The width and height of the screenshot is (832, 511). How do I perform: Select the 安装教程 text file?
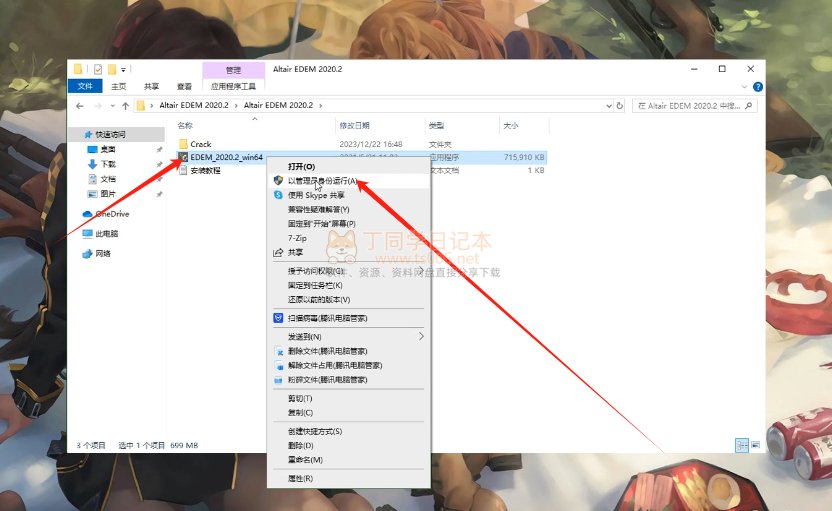pos(205,170)
